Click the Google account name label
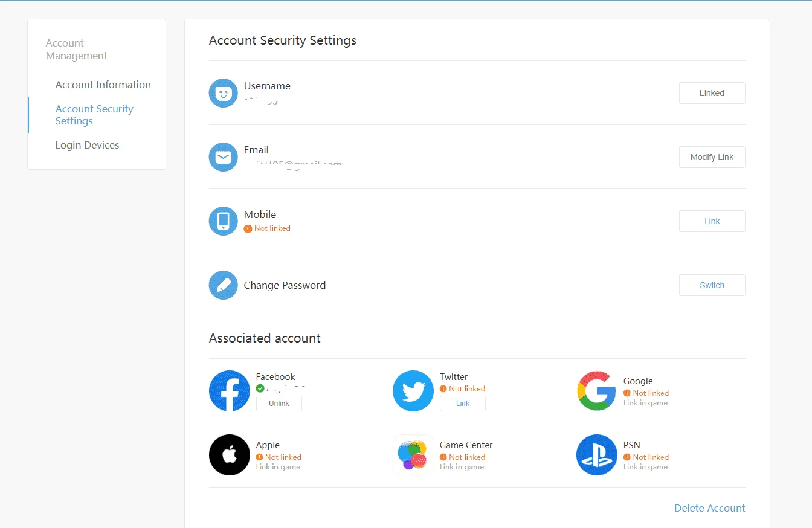 (x=638, y=381)
